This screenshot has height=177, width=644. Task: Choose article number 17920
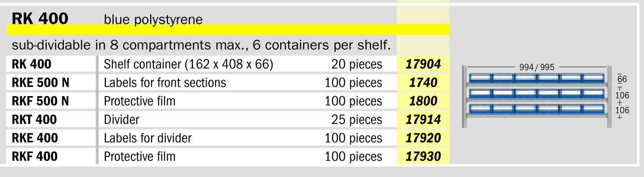pyautogui.click(x=423, y=138)
